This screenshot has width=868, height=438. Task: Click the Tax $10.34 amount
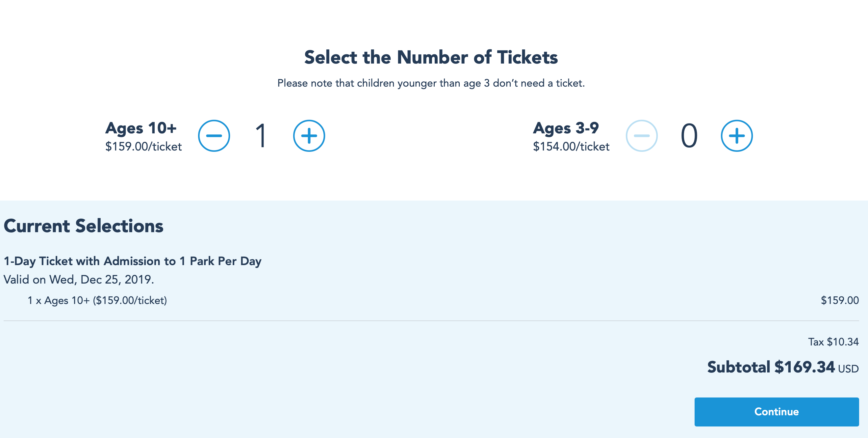833,342
